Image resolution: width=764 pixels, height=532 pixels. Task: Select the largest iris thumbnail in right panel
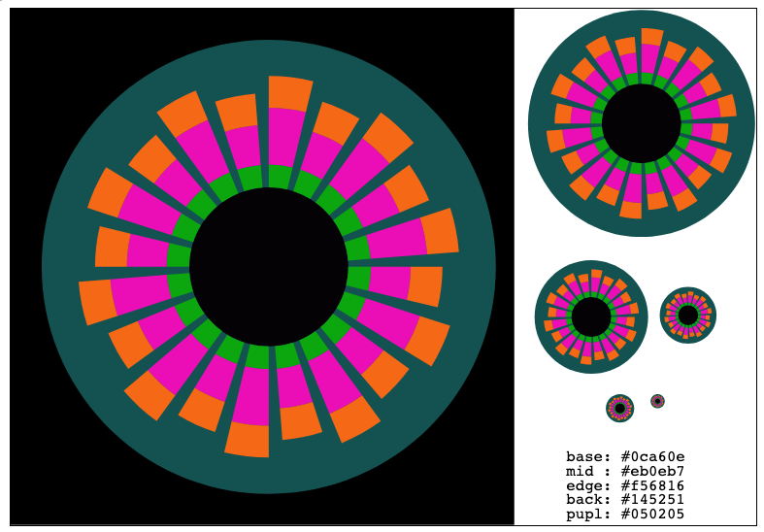pos(642,123)
